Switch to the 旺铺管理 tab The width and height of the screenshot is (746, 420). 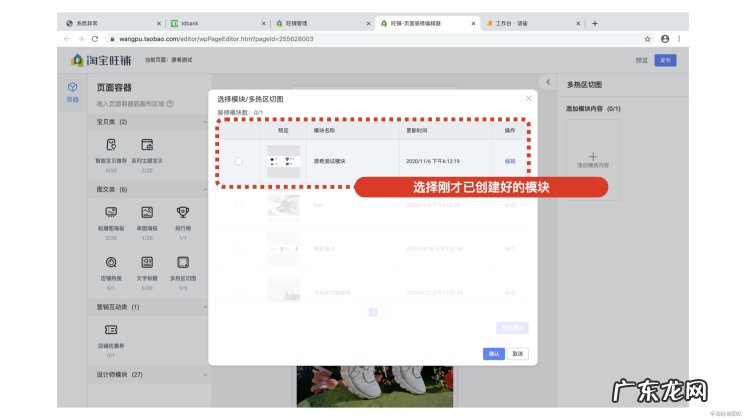322,23
